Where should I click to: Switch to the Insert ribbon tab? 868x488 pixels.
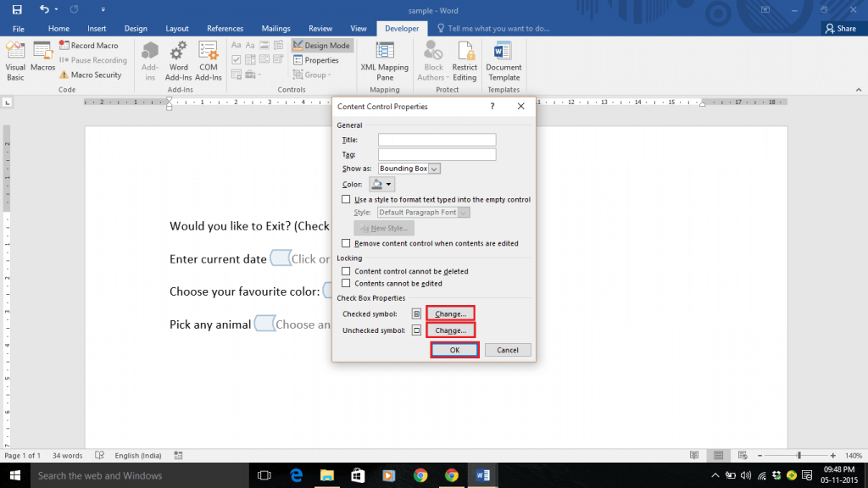(97, 28)
